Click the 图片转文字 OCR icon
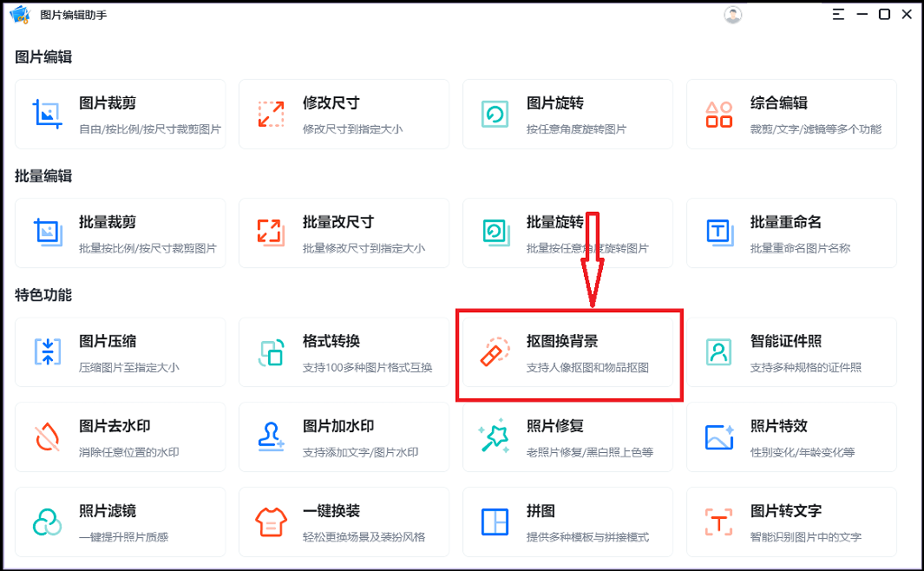 click(x=719, y=522)
